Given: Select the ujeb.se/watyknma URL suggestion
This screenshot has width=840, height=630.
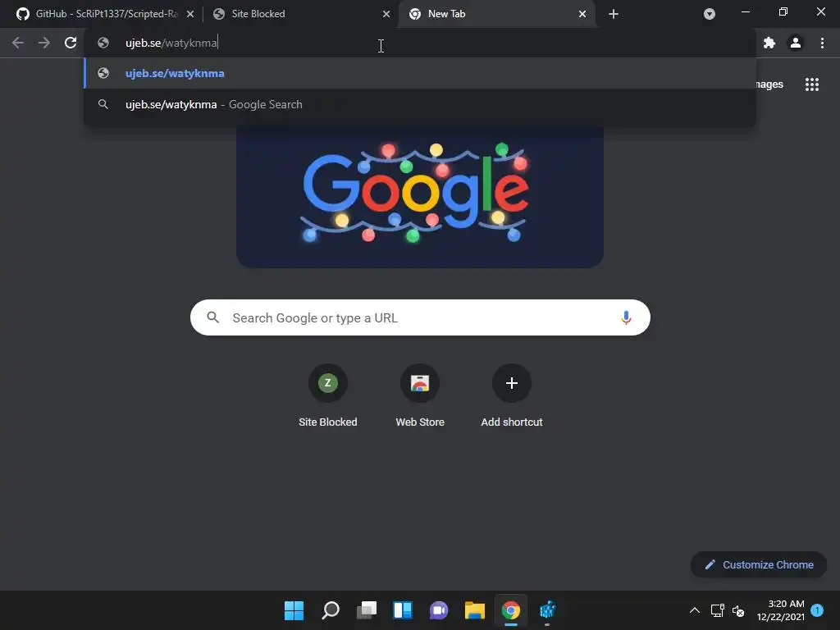Looking at the screenshot, I should [420, 73].
